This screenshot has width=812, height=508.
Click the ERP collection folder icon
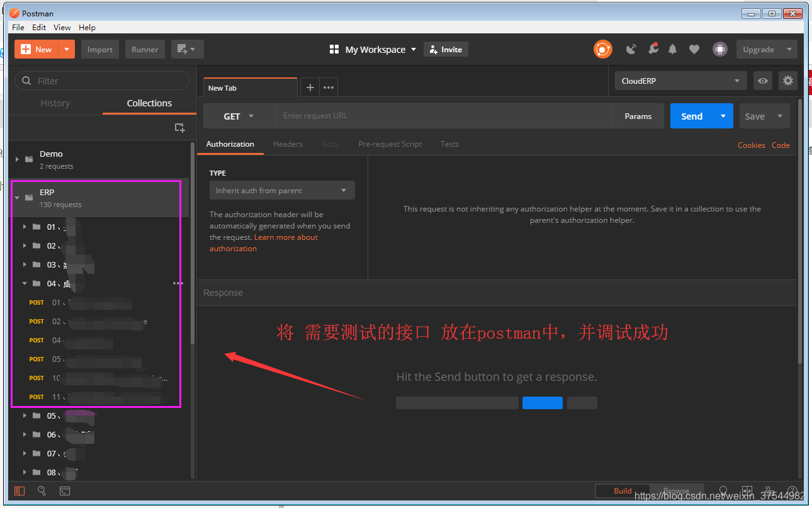[x=29, y=198]
